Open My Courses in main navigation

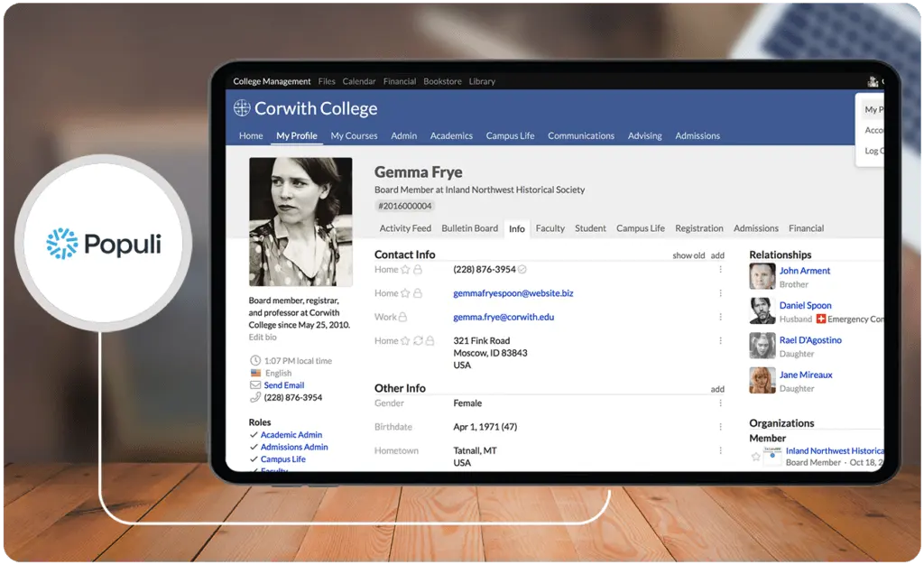point(354,135)
